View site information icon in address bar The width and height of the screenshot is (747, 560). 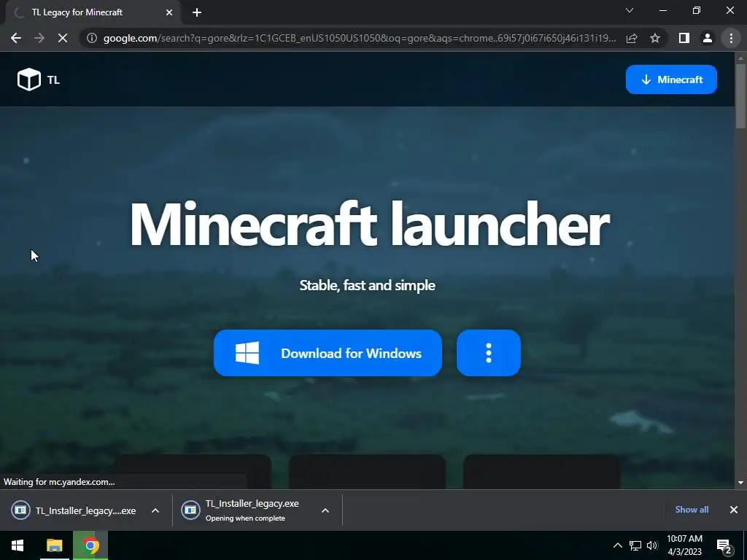click(92, 38)
